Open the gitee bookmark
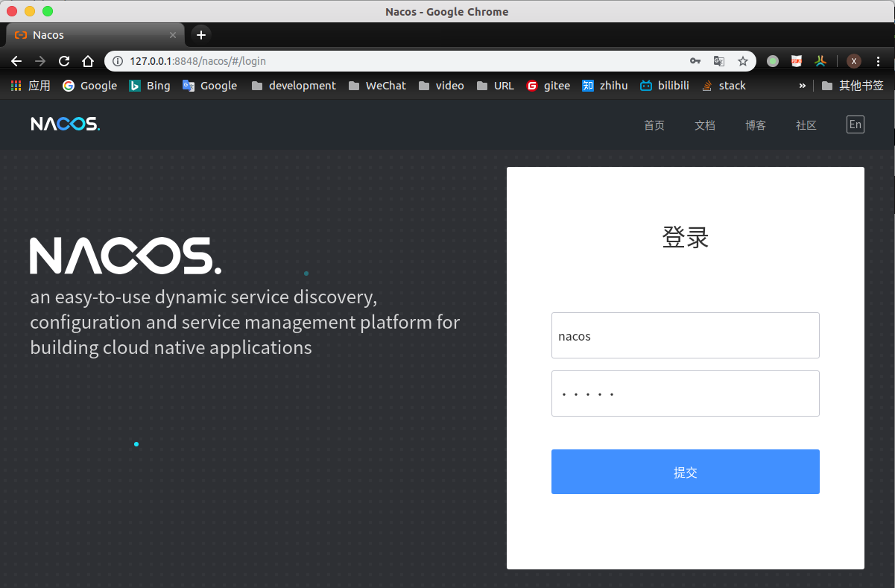Viewport: 895px width, 588px height. pos(548,86)
